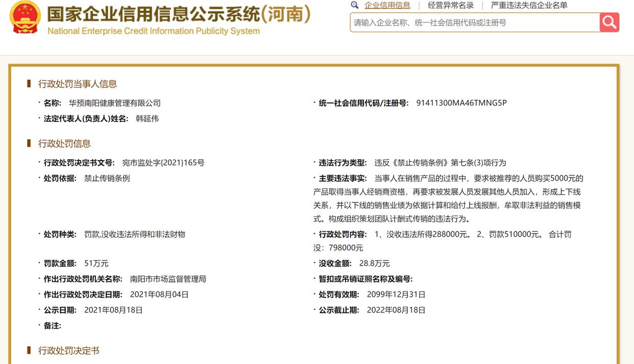Click the 备注 field label

[x=52, y=326]
